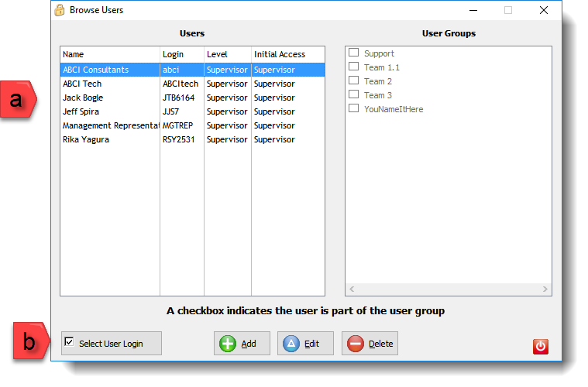The width and height of the screenshot is (588, 387).
Task: Click the green plus Add icon
Action: pos(228,344)
